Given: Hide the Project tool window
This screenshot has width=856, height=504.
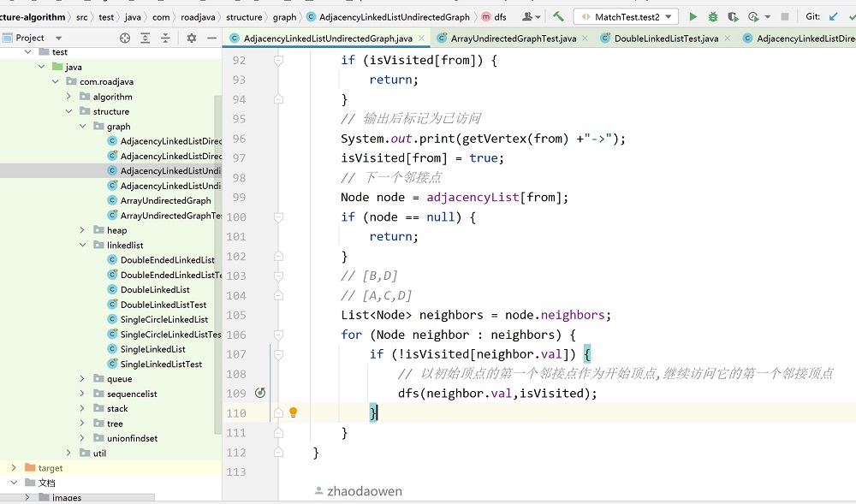Looking at the screenshot, I should [211, 38].
